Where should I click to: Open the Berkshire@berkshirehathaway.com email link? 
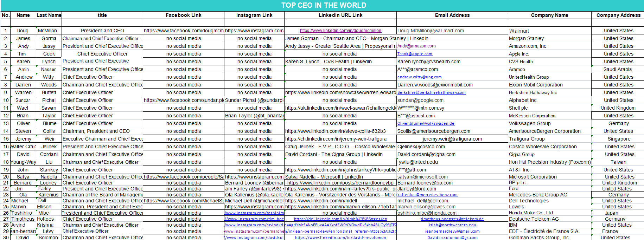coord(432,92)
